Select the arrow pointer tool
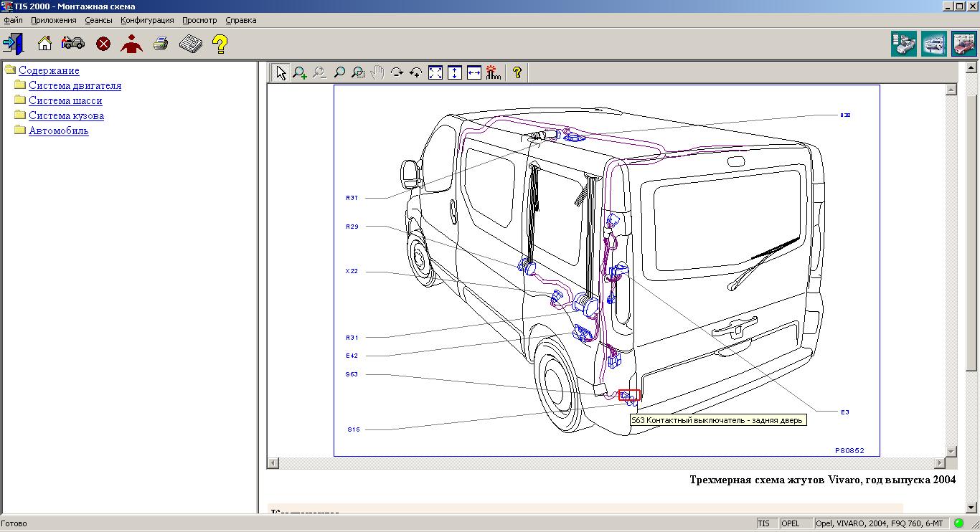 [x=281, y=72]
